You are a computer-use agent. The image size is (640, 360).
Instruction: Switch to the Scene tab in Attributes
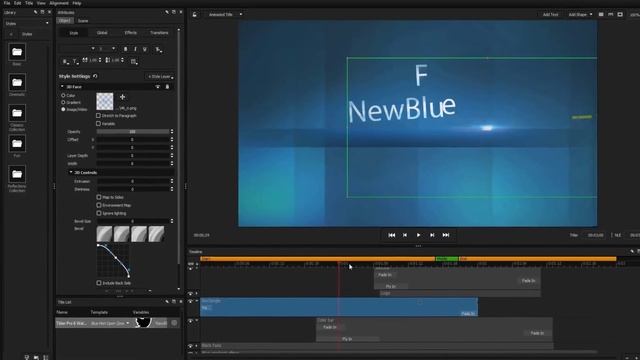tap(83, 20)
